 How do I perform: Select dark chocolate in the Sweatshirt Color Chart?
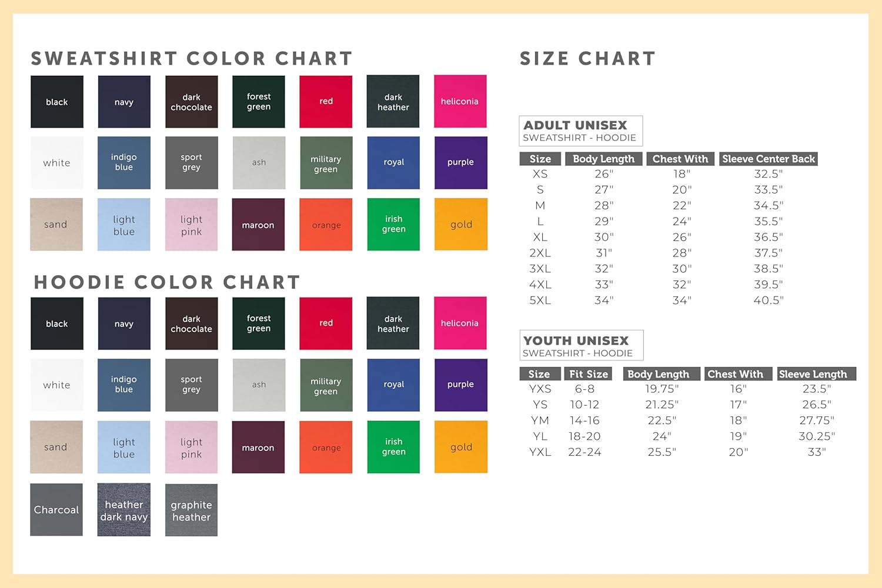click(x=191, y=102)
